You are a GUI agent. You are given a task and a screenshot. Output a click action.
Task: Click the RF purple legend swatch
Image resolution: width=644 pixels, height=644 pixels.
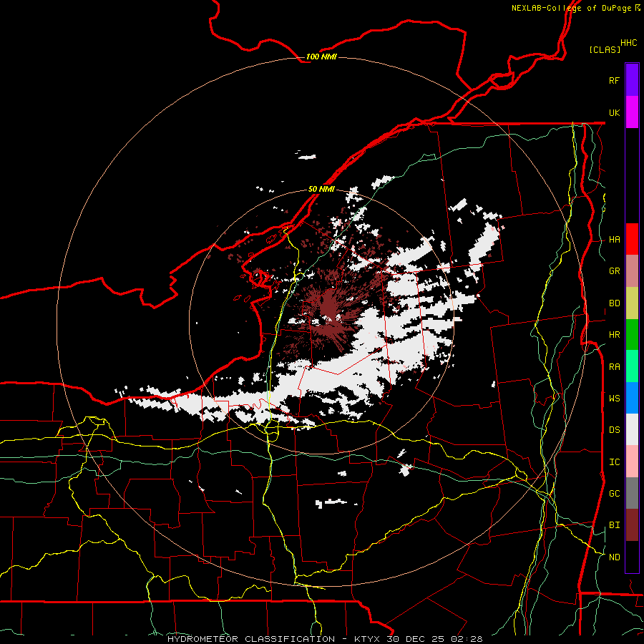click(632, 79)
